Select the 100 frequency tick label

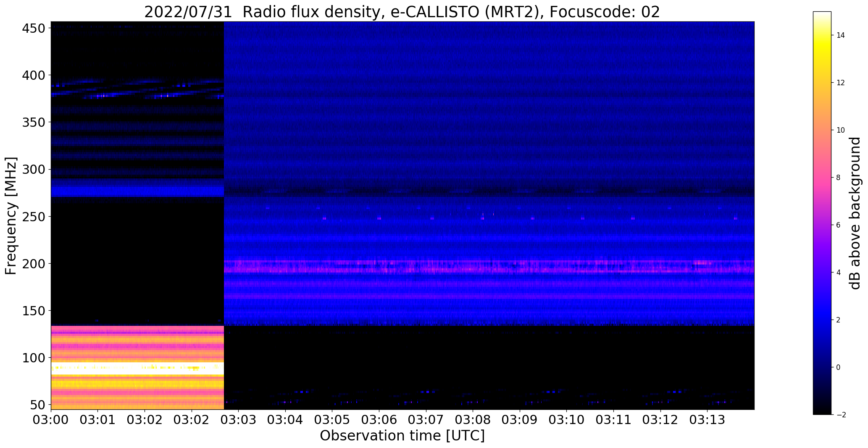[33, 358]
